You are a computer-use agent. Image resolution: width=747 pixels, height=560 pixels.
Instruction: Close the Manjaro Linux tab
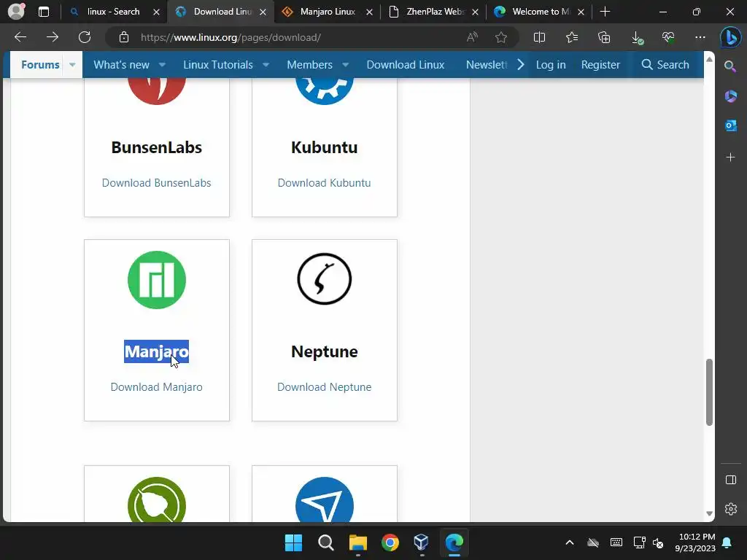pos(369,12)
